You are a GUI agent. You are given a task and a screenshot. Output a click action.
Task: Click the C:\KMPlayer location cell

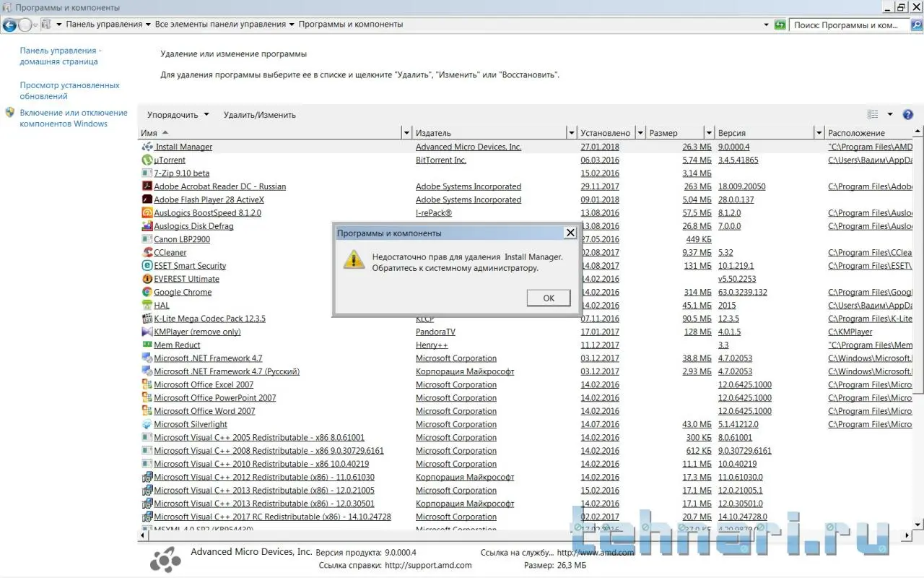pos(850,332)
